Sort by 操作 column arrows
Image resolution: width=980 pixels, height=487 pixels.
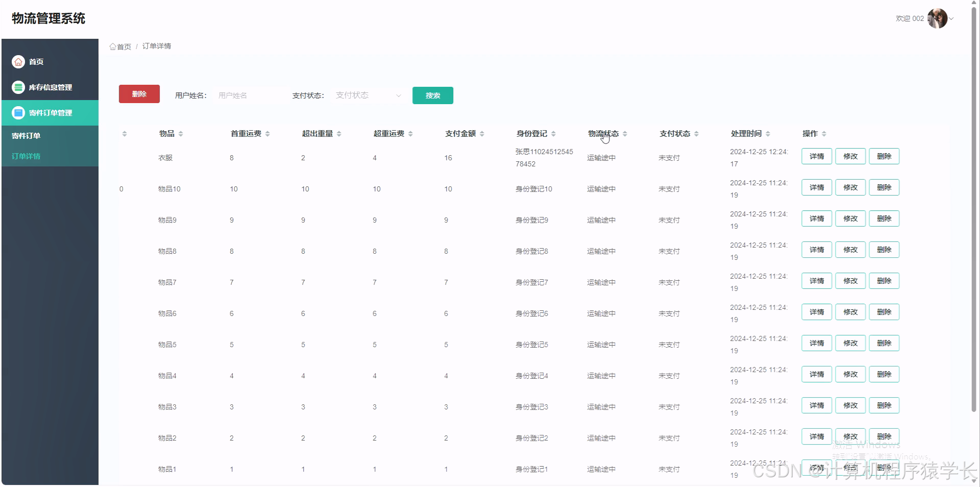(824, 134)
